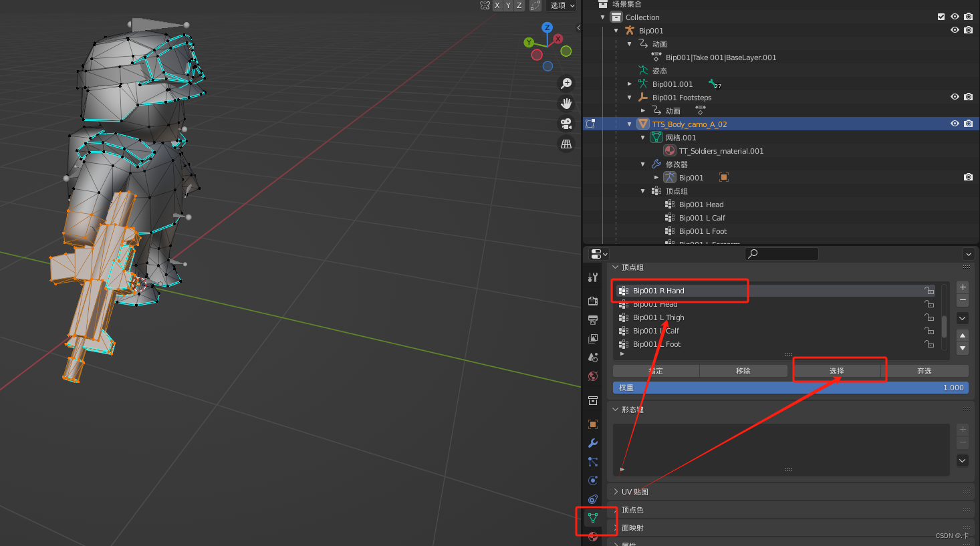Click the blue Z axis gizmo handle

pos(547,27)
